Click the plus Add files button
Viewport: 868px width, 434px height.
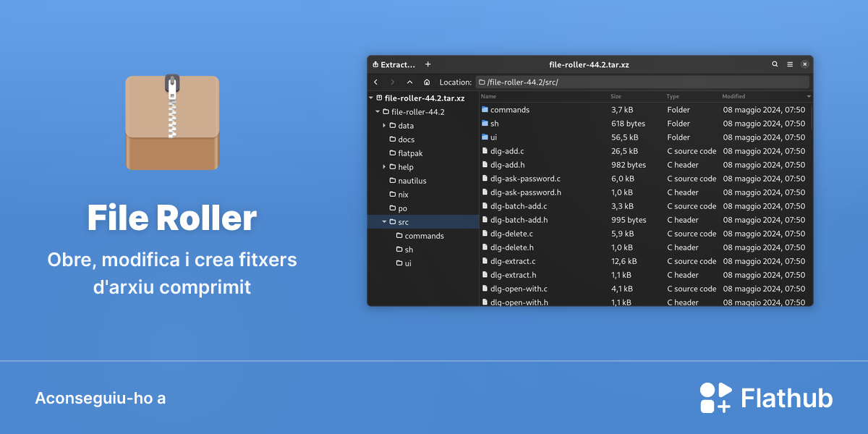click(x=427, y=64)
